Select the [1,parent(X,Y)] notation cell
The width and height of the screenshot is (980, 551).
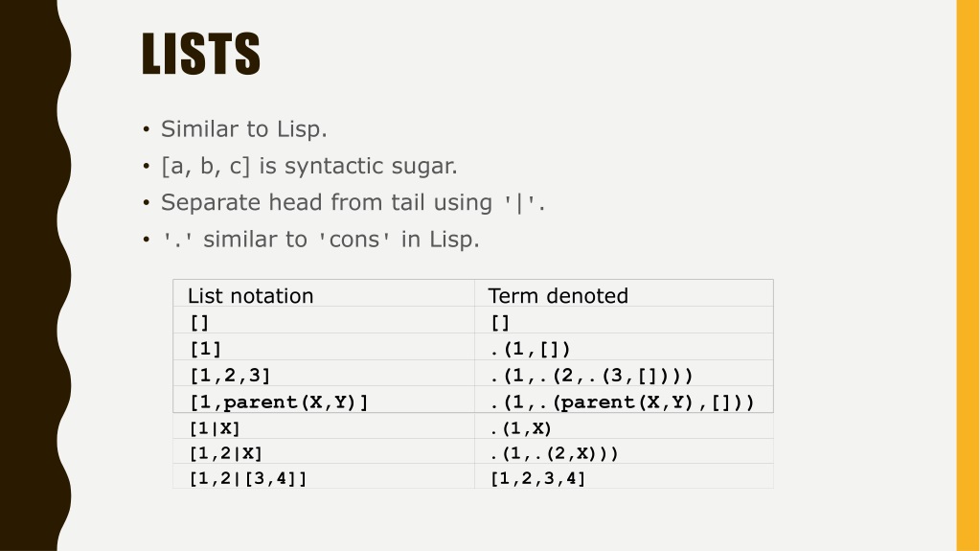click(x=324, y=400)
